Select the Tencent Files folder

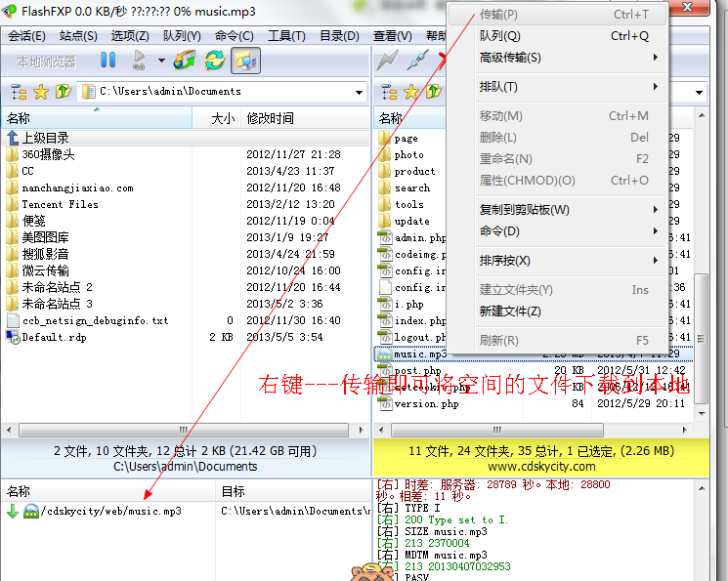click(52, 205)
